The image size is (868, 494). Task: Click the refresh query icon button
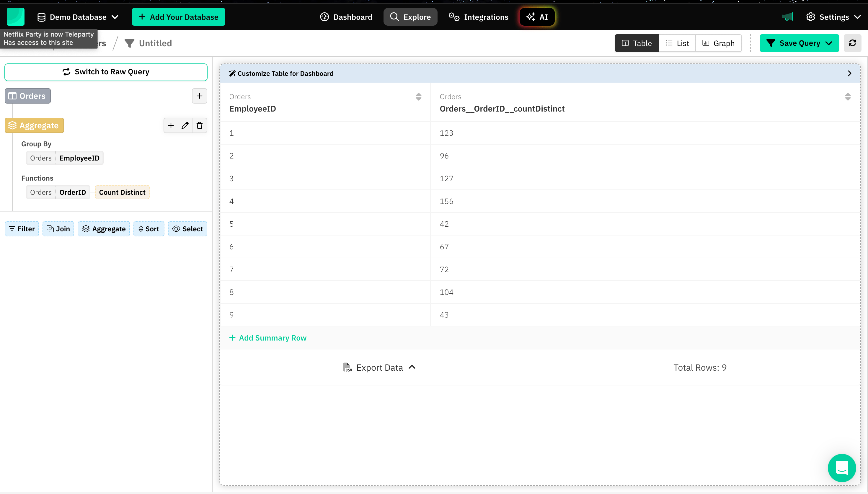(852, 43)
